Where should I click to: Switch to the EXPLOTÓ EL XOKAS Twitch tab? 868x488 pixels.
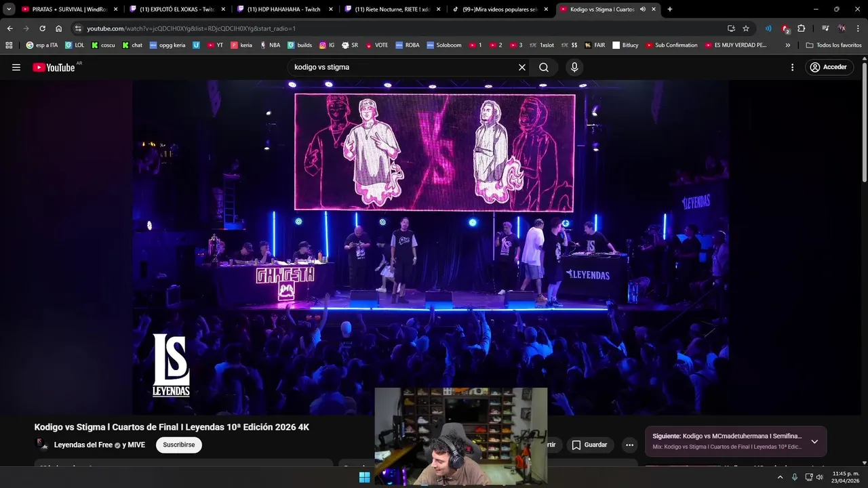178,9
